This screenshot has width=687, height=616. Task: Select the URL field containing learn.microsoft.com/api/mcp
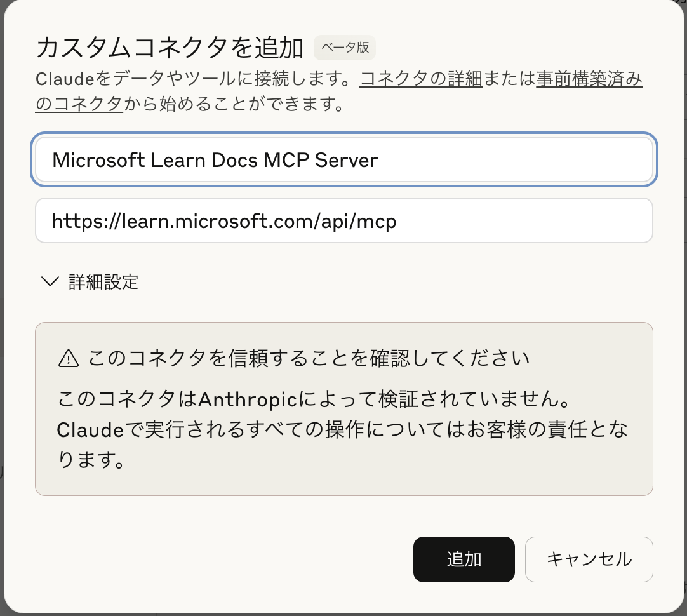pos(343,220)
